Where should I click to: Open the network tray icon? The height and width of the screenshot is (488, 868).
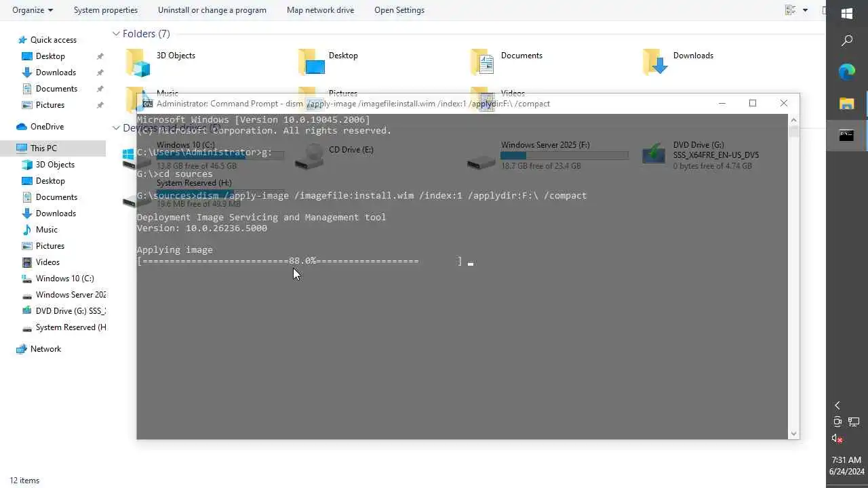(x=854, y=422)
